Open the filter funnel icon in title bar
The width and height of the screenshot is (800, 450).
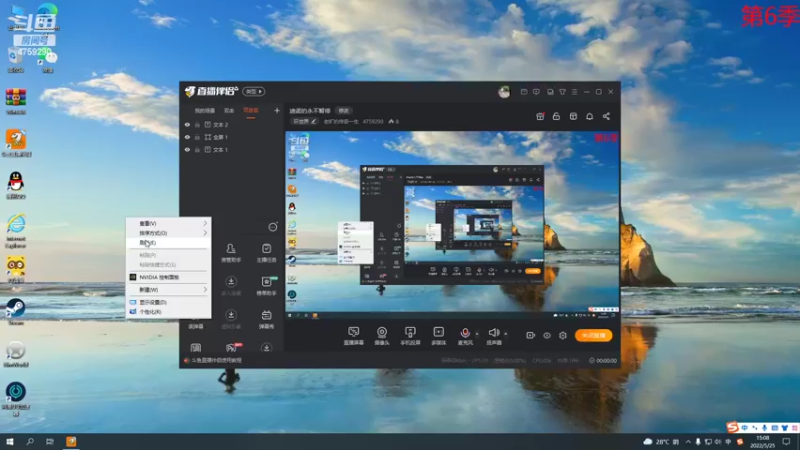[x=562, y=92]
